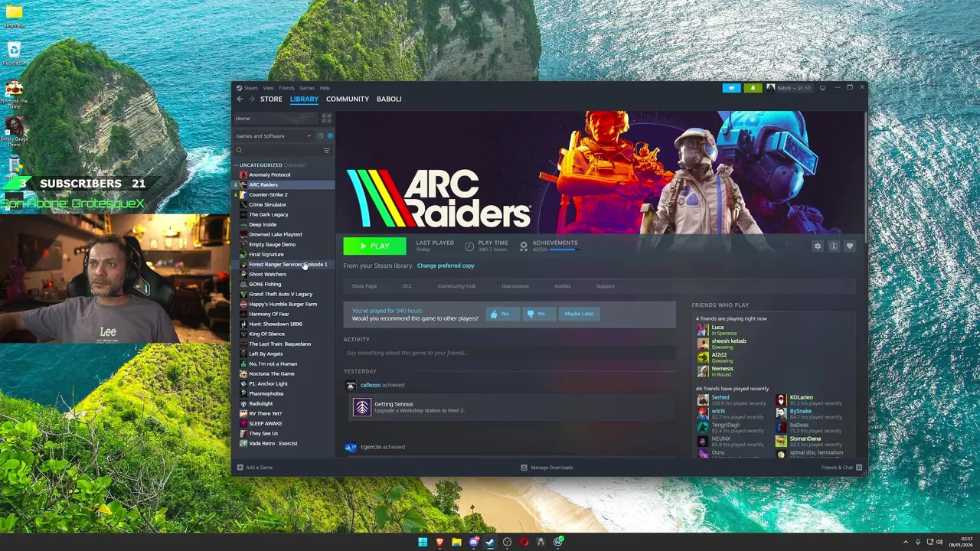
Task: Click KOLarien friend avatar
Action: 780,400
